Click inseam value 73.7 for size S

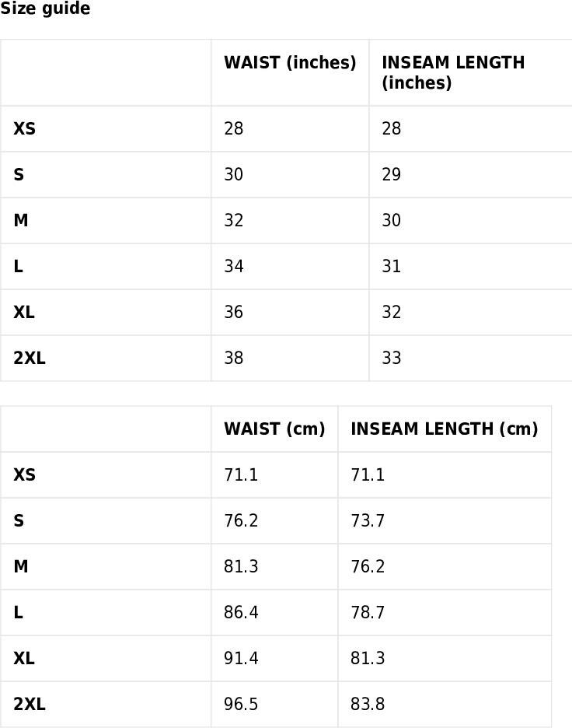pos(368,521)
